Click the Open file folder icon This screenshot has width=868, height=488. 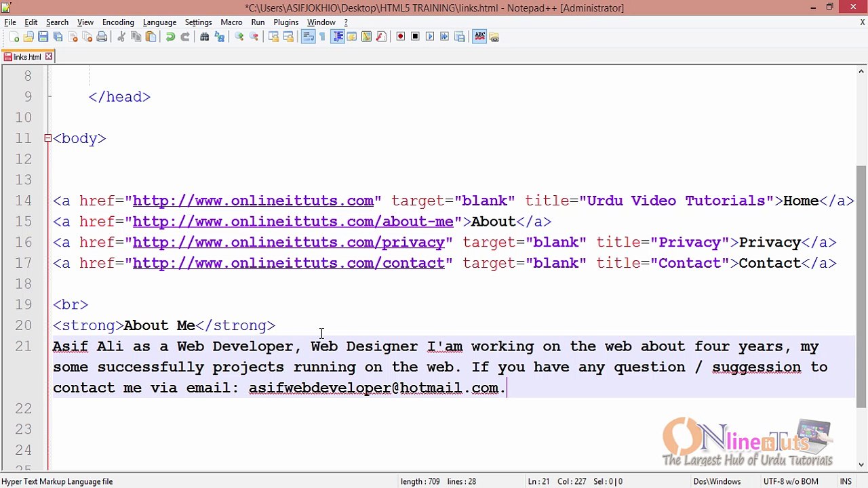[x=28, y=37]
